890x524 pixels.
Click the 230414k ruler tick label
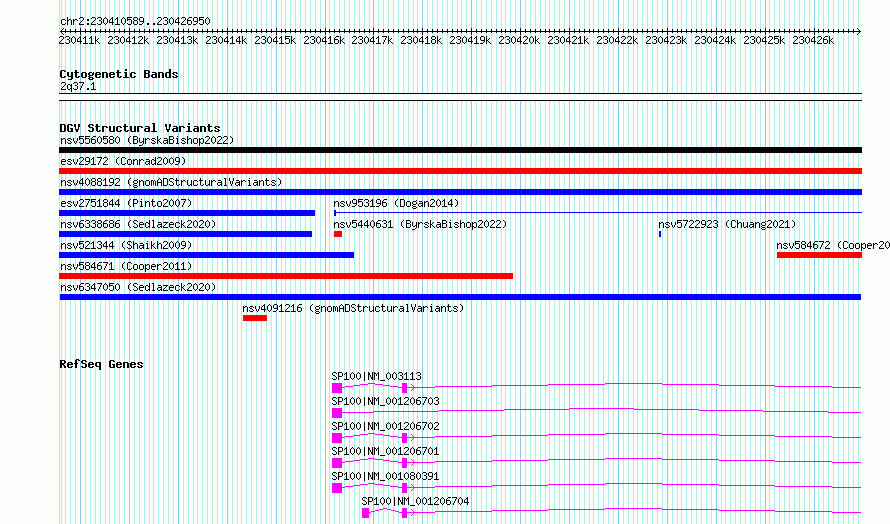pyautogui.click(x=226, y=40)
